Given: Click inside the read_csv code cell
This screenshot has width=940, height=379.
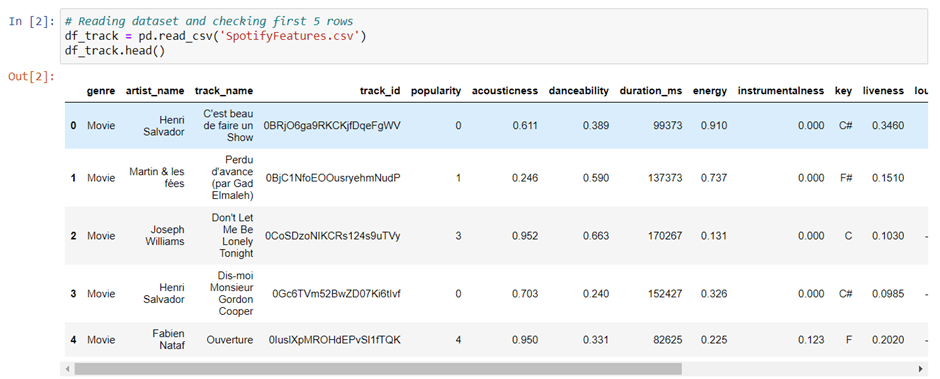Looking at the screenshot, I should (x=494, y=36).
